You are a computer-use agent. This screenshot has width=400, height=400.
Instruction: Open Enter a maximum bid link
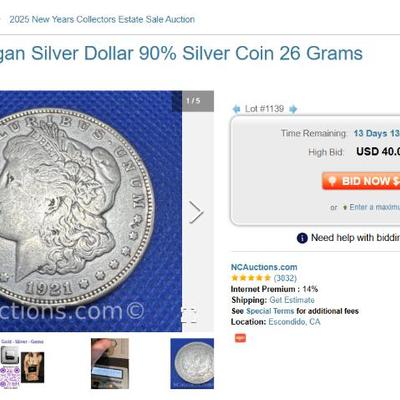[x=375, y=207]
